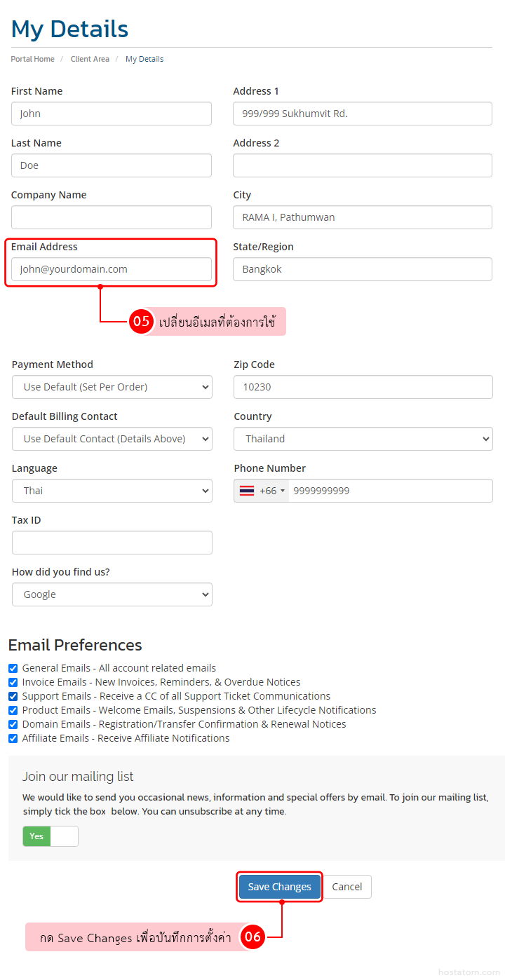The height and width of the screenshot is (980, 505).
Task: Select the Tax ID input field
Action: 112,543
